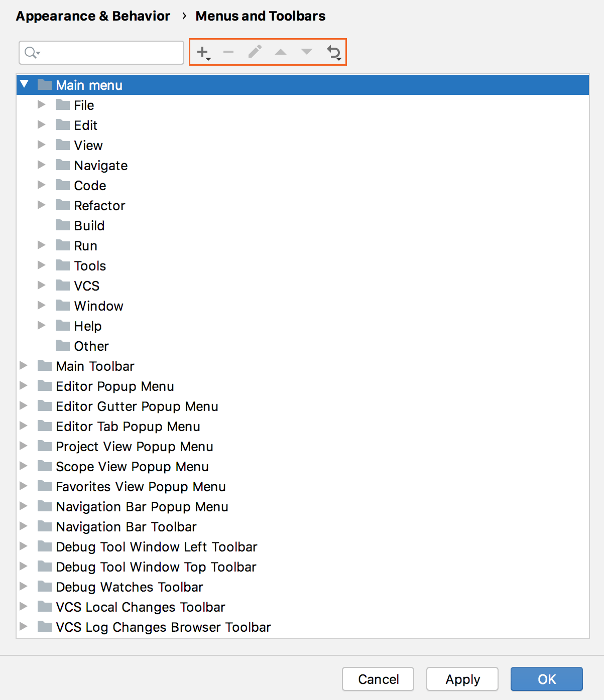Screen dimensions: 604x700
Task: Collapse the Main menu tree node
Action: point(24,84)
